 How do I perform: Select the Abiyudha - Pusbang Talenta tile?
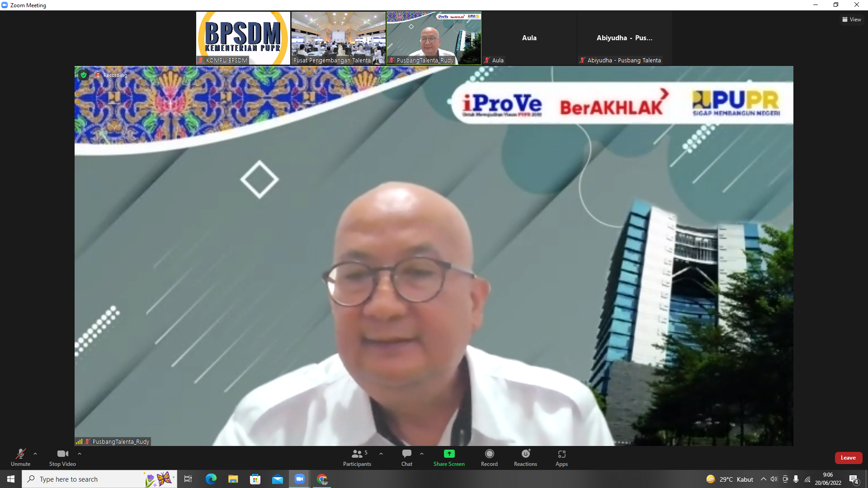point(624,38)
